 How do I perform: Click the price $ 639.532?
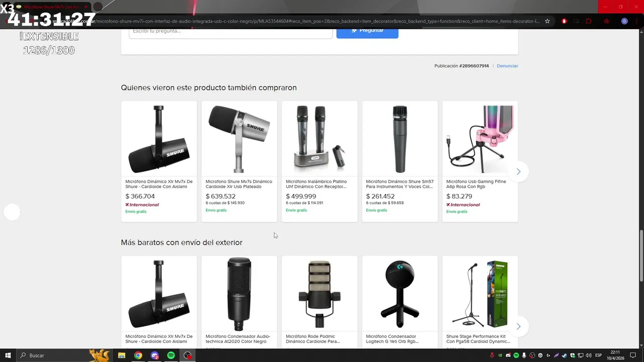point(220,197)
